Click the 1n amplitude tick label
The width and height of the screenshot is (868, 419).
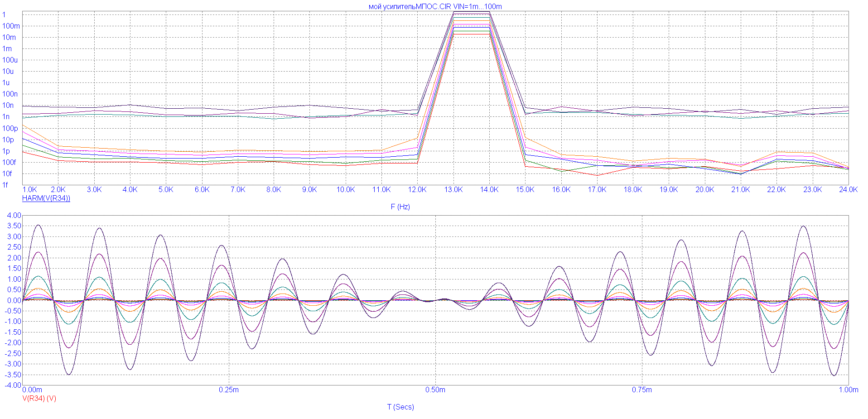(6, 116)
